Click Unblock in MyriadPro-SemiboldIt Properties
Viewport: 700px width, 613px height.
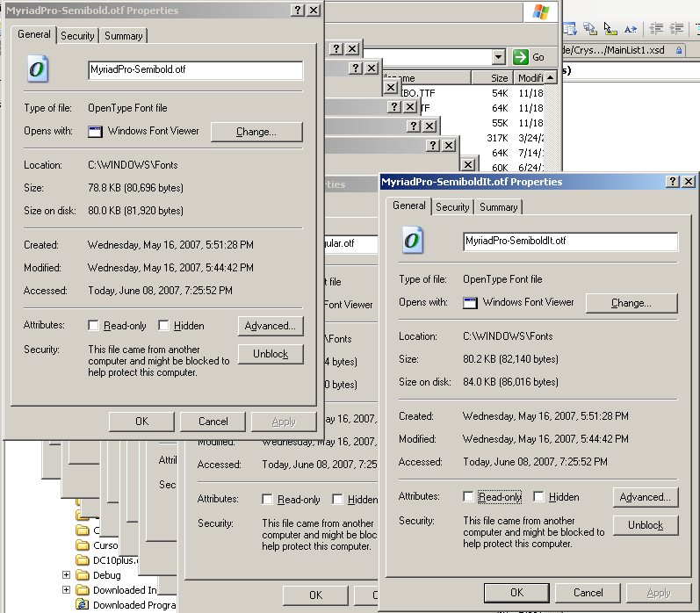645,525
